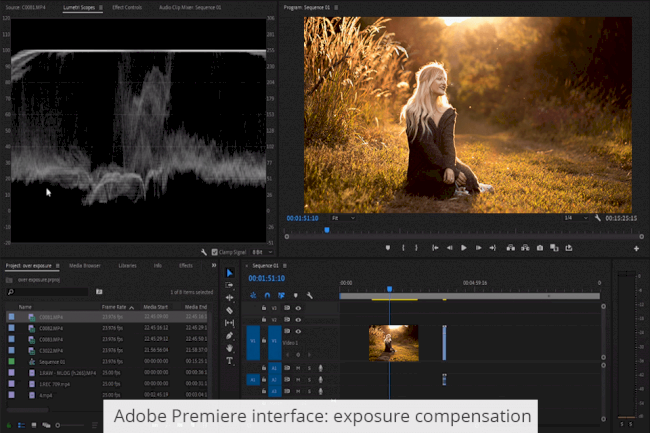Select the Slip tool
Screen dimensions: 650x433
[x=229, y=323]
